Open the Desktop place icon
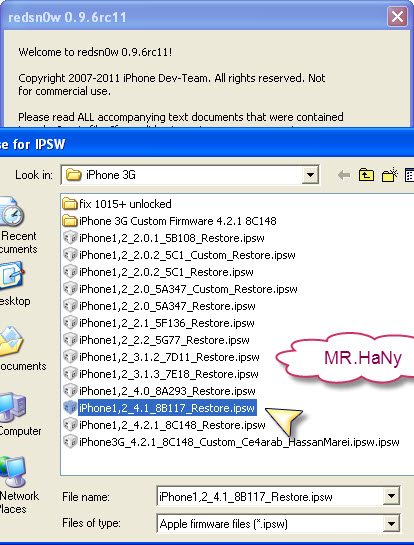414x545 pixels. click(x=12, y=276)
